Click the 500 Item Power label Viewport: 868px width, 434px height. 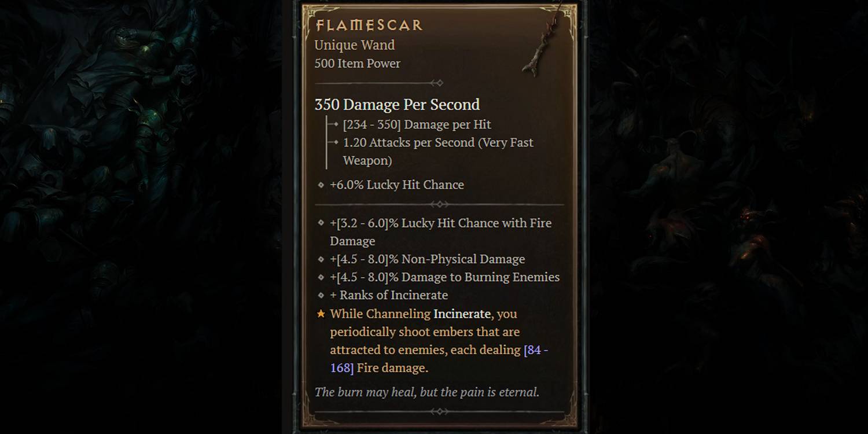tap(357, 64)
